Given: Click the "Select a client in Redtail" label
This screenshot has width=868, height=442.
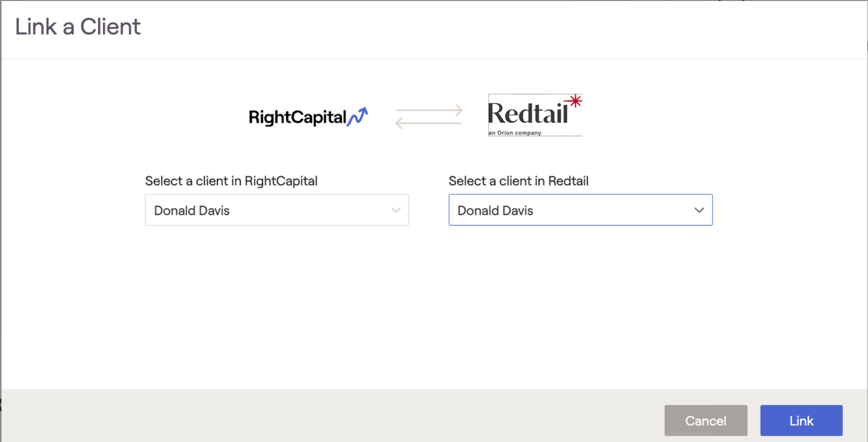Looking at the screenshot, I should tap(518, 181).
